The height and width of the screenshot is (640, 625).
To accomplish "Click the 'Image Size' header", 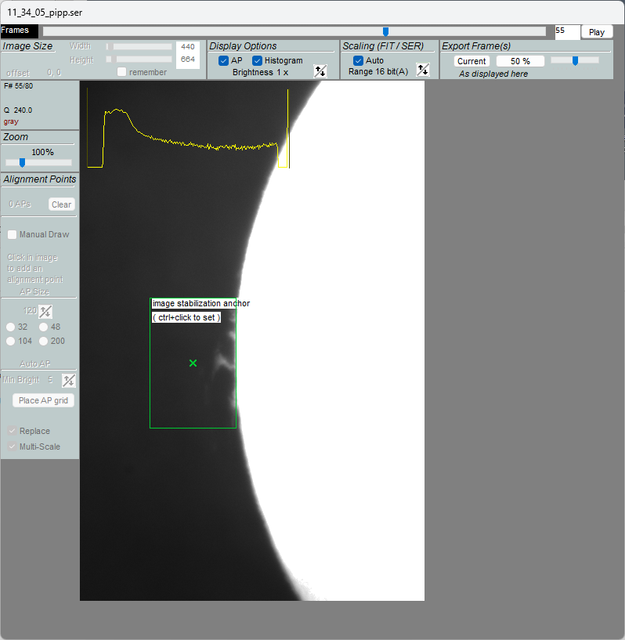I will coord(27,46).
